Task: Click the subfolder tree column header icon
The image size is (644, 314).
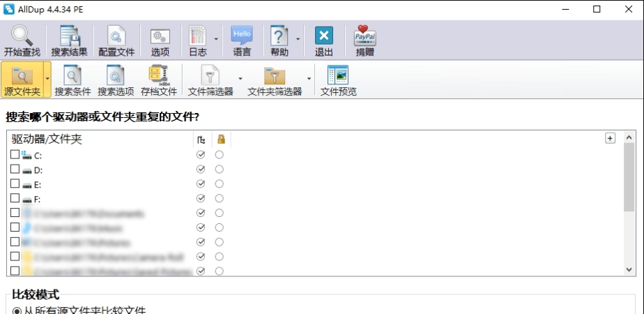Action: [x=201, y=140]
